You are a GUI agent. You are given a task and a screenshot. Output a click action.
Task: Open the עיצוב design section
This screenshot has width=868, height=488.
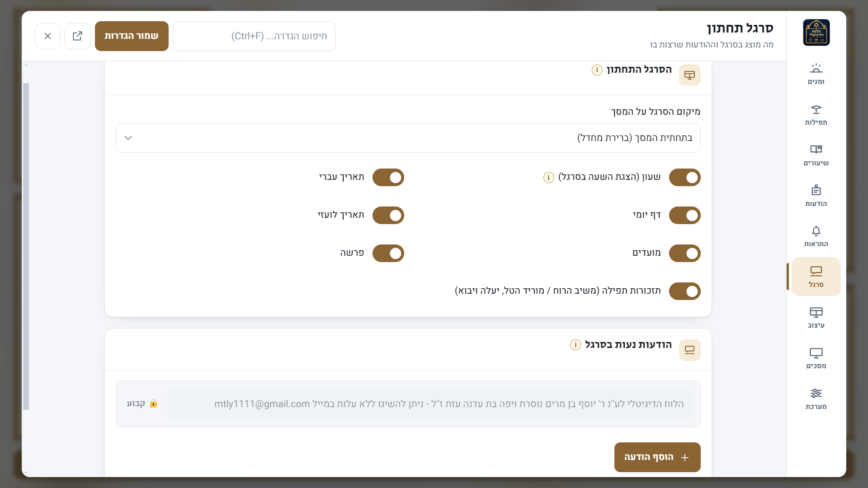click(816, 318)
